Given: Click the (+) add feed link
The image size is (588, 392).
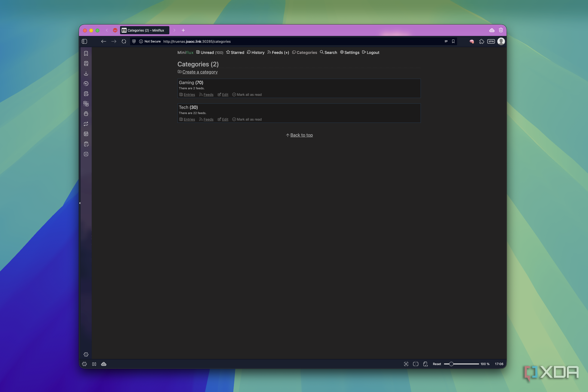Looking at the screenshot, I should point(286,53).
